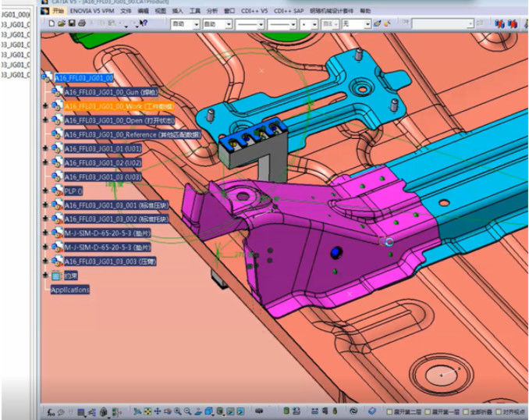The width and height of the screenshot is (529, 420).
Task: Open the 工具 menu
Action: click(195, 12)
